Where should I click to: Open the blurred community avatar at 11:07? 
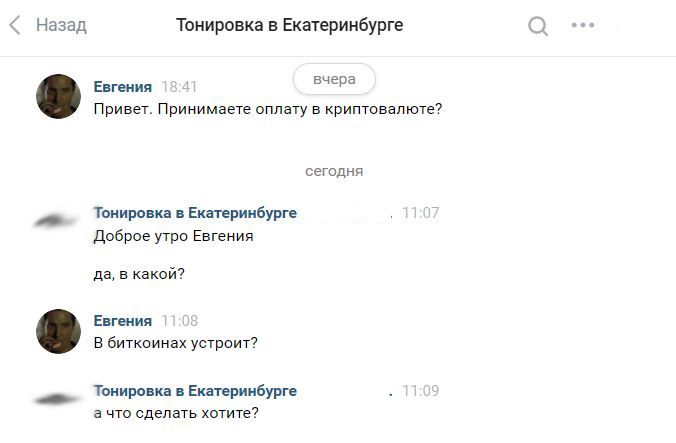tap(56, 221)
